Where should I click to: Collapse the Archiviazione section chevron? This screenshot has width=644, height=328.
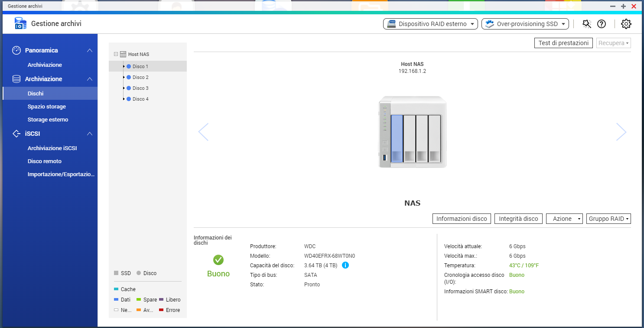click(x=89, y=79)
